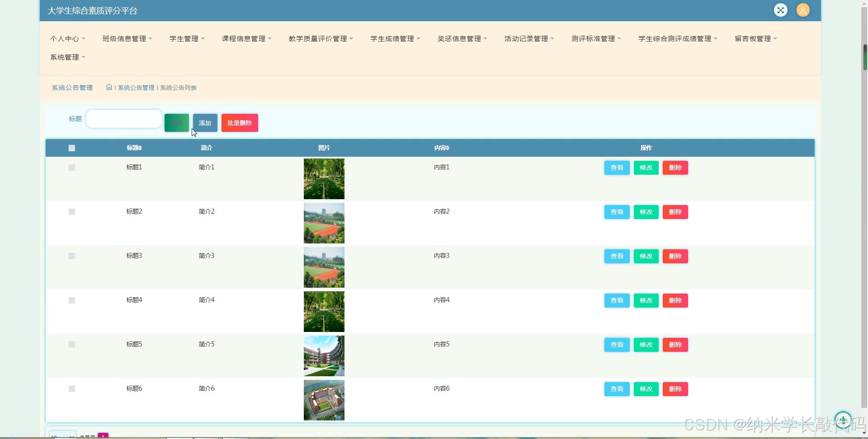Click 删除 for row 标题6
Image resolution: width=868 pixels, height=439 pixels.
pyautogui.click(x=675, y=389)
